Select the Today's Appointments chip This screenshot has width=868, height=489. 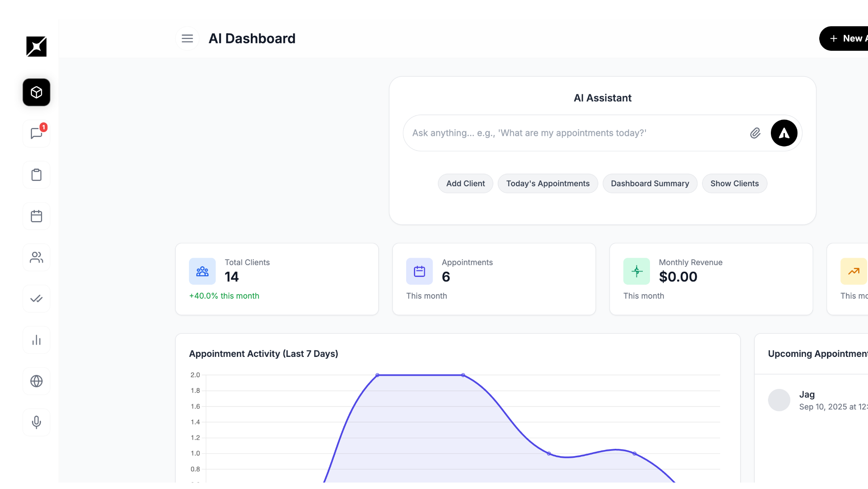pyautogui.click(x=548, y=183)
